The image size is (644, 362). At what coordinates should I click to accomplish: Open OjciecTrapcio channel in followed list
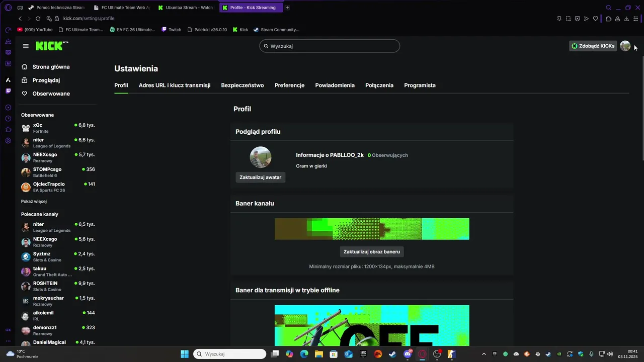pos(58,187)
